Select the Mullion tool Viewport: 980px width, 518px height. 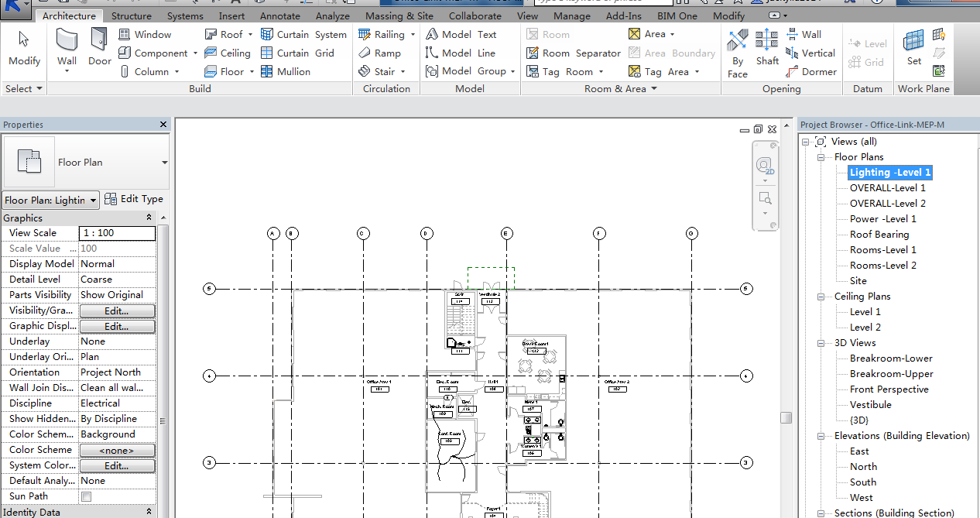[286, 72]
